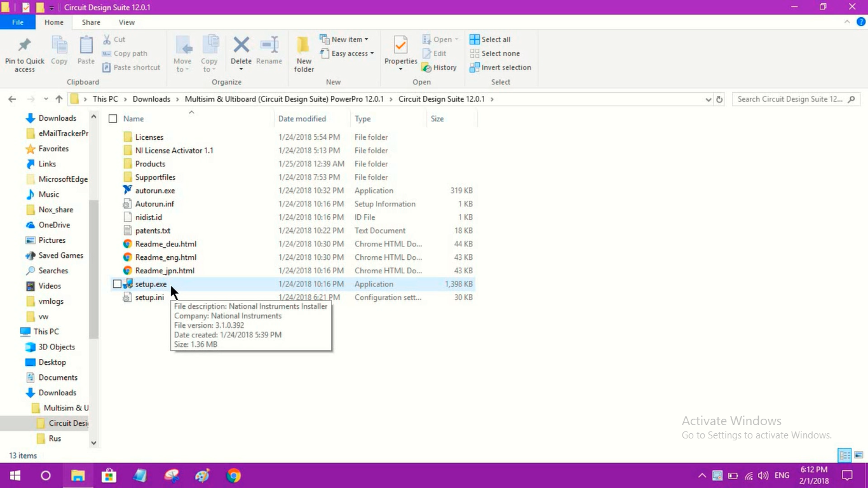Switch to the Share ribbon tab

coord(91,22)
